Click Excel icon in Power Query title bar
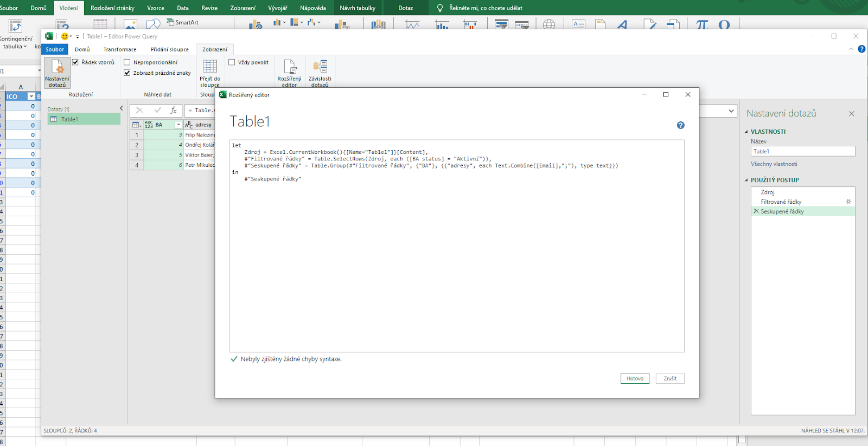Screen dimensions: 868x446 (x=49, y=36)
